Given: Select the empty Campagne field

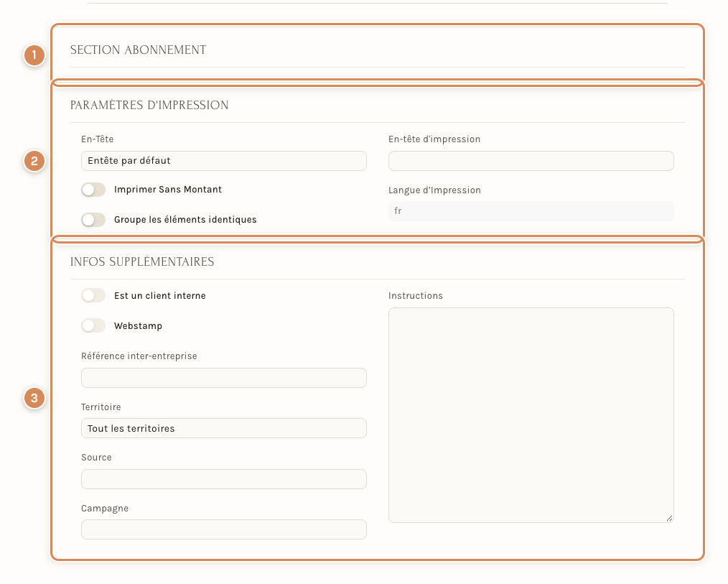Looking at the screenshot, I should point(224,529).
